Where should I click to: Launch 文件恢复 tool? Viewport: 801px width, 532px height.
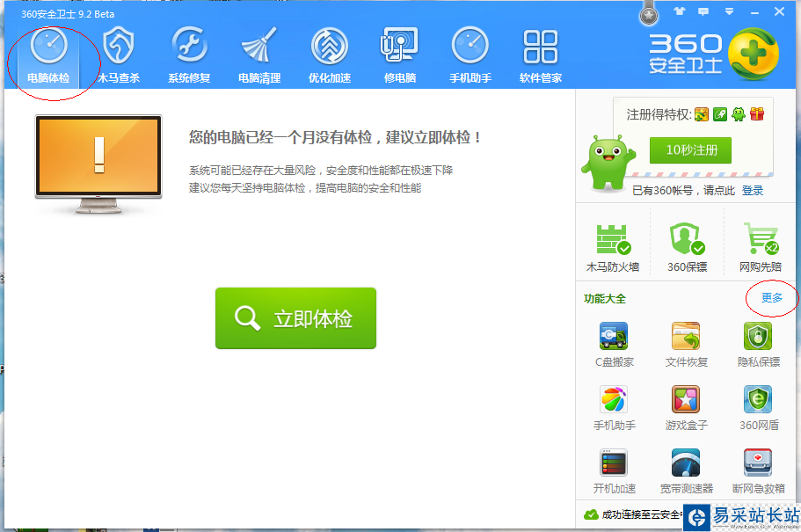click(686, 345)
